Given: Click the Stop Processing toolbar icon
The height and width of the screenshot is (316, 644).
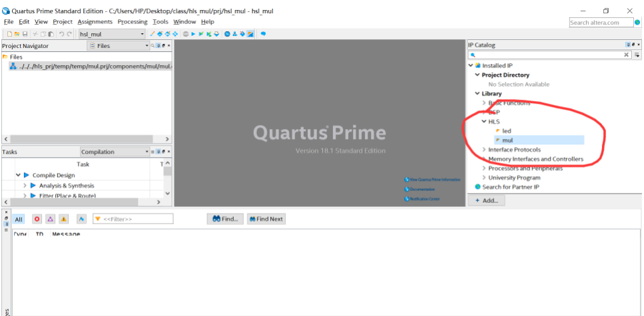Looking at the screenshot, I should point(186,34).
